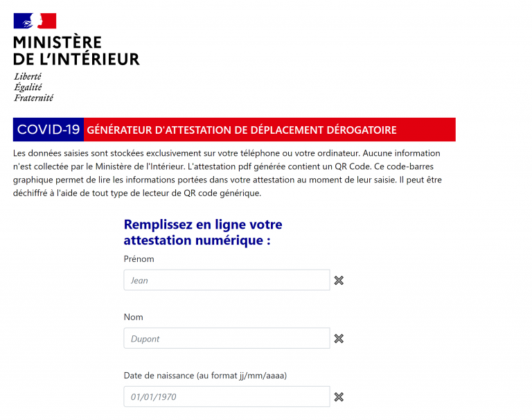Click the French flag Marianne logo
Viewport: 532px width, 420px height.
pyautogui.click(x=35, y=21)
